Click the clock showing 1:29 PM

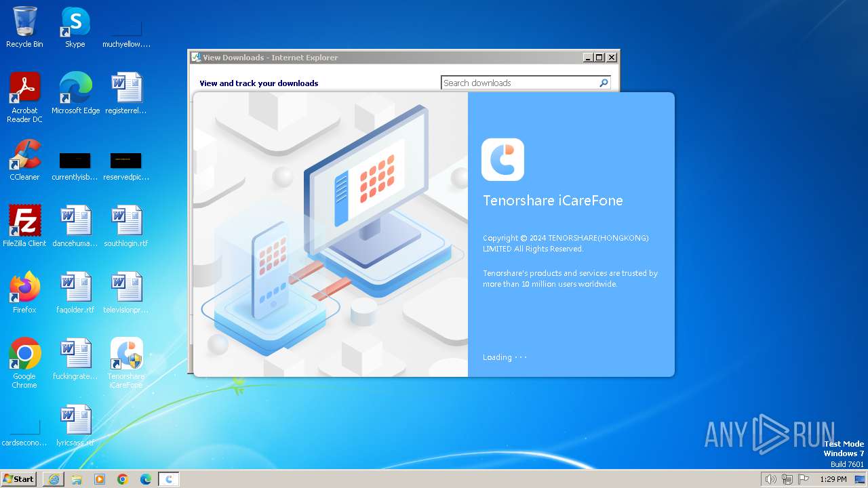point(833,479)
